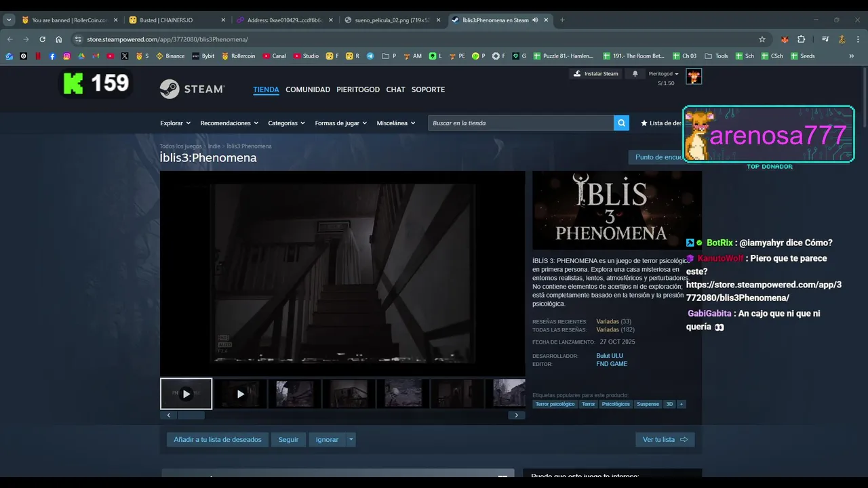Click the address bar URL
This screenshot has height=488, width=868.
coord(167,39)
